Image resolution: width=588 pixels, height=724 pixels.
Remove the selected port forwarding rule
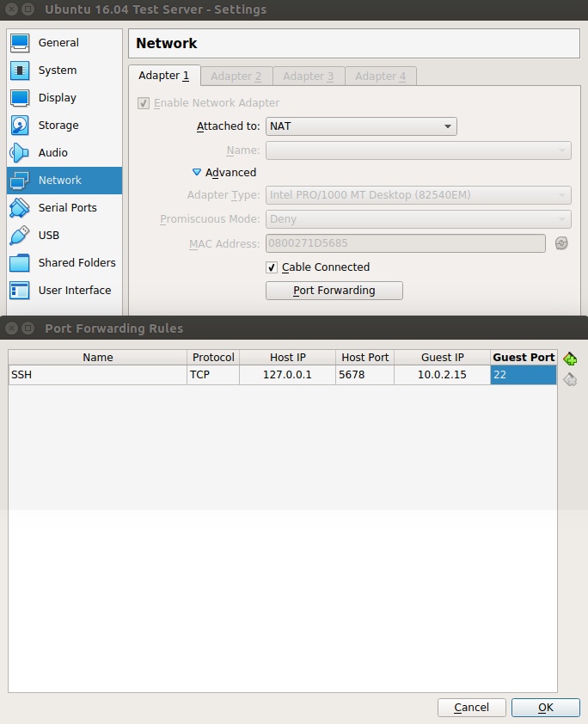(x=570, y=379)
